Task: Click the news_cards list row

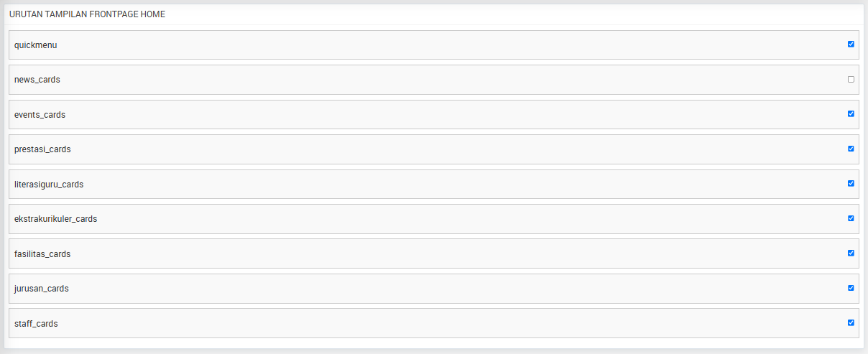Action: 434,80
